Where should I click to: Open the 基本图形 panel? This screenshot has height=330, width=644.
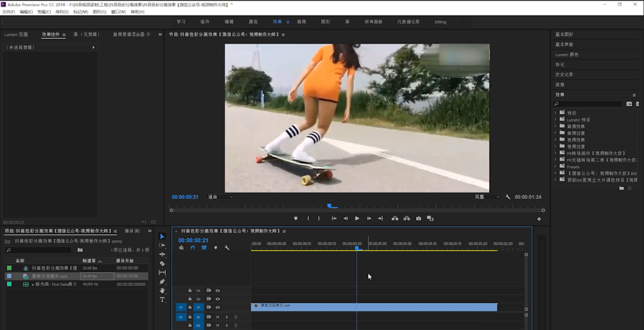[564, 35]
